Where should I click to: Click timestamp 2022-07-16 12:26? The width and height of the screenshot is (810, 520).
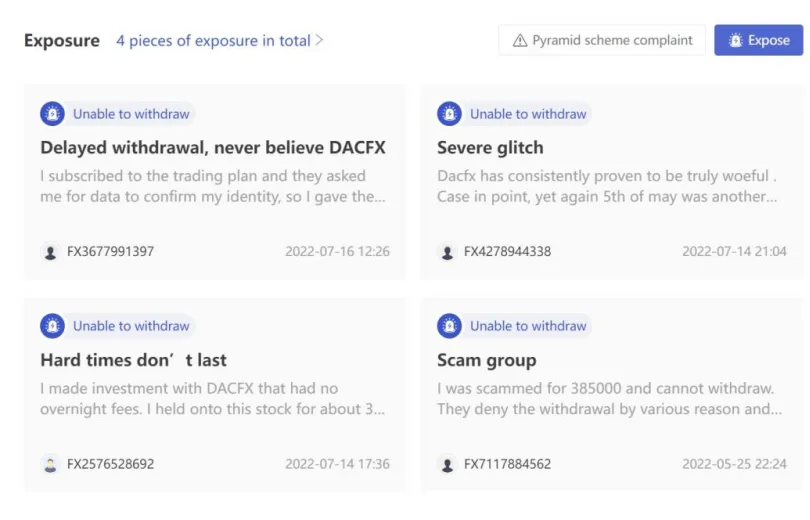pos(337,251)
